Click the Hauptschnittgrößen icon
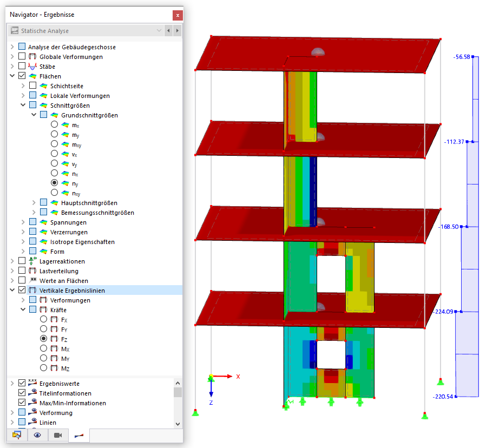This screenshot has height=448, width=486. click(54, 203)
